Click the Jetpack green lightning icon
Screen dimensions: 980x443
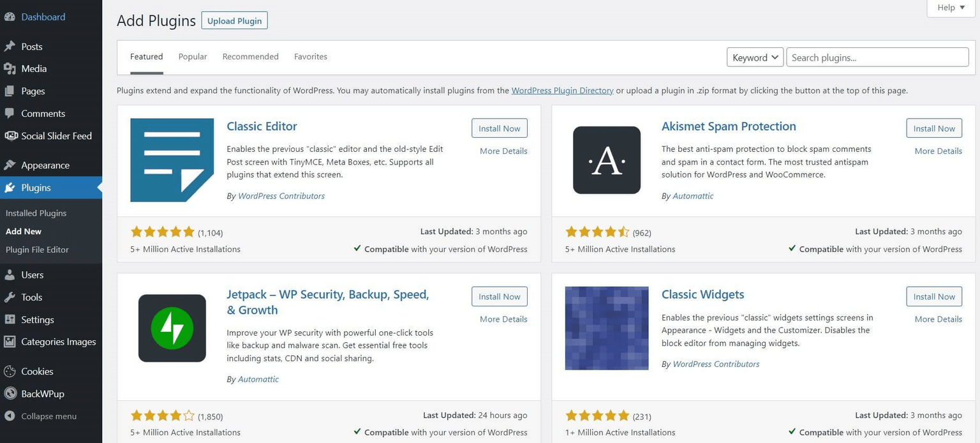click(172, 328)
